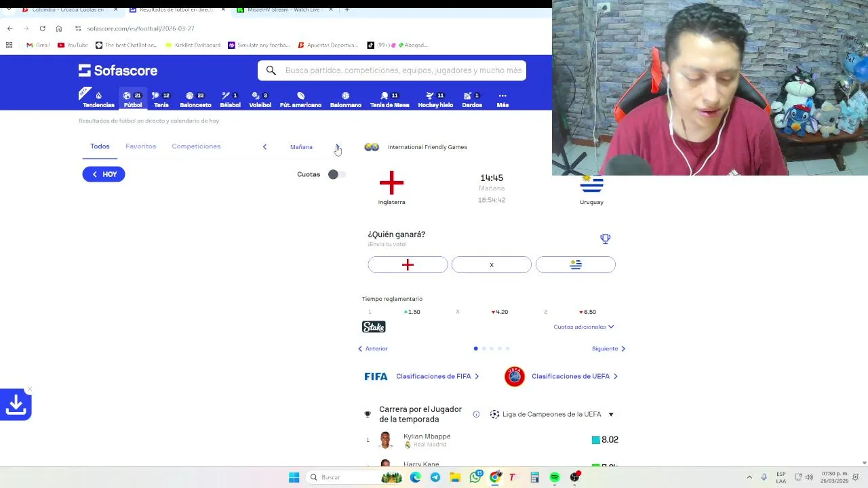Viewport: 868px width, 488px height.
Task: Switch to the Favoritos tab
Action: pyautogui.click(x=140, y=146)
